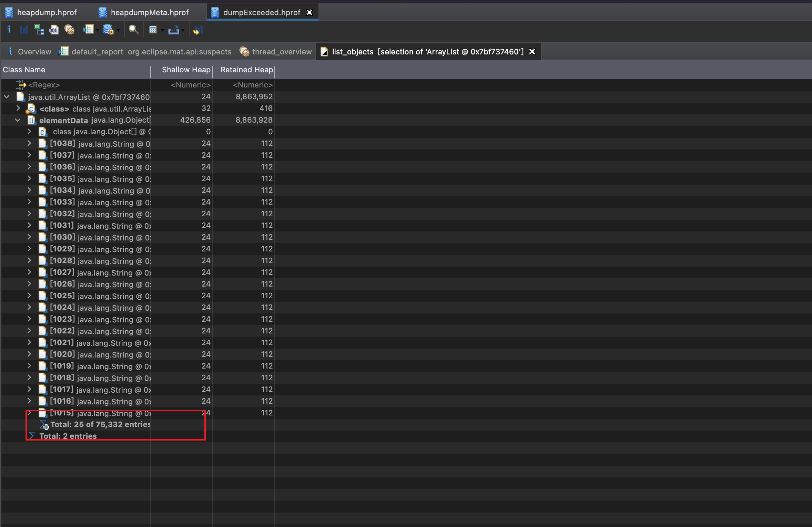The image size is (812, 527).
Task: Click object icon of [1031] String
Action: pyautogui.click(x=42, y=225)
